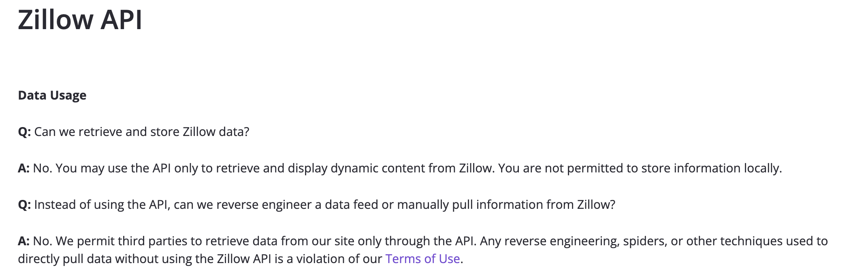Click the question about storing Zillow data
Screen dimensions: 868x274
134,132
